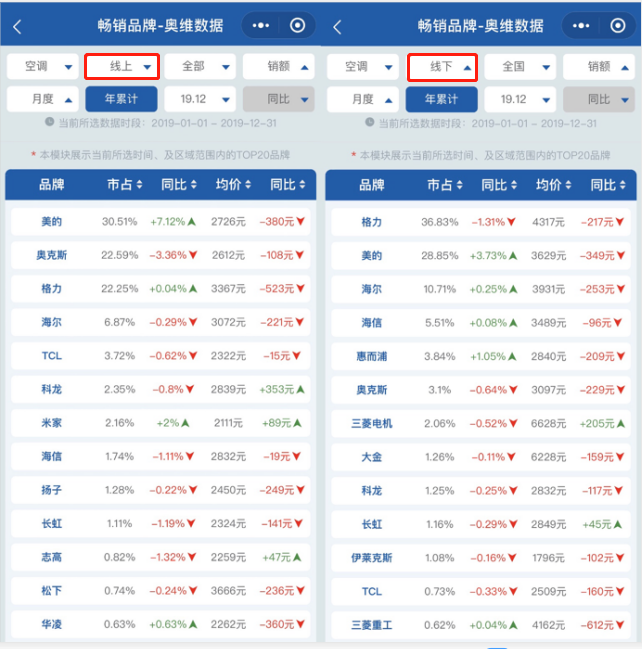Open the 惠而浦 brand row
Image resolution: width=642 pixels, height=649 pixels.
pos(371,356)
